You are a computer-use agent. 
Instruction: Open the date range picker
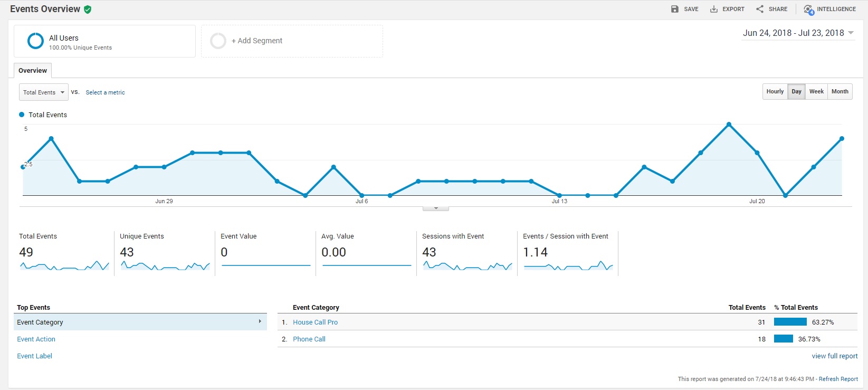click(798, 33)
